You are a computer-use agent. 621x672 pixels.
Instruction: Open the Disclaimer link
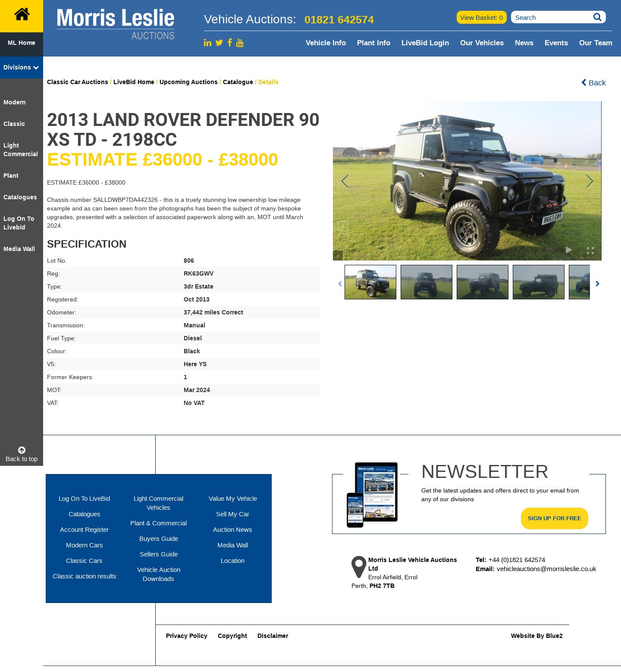[273, 636]
